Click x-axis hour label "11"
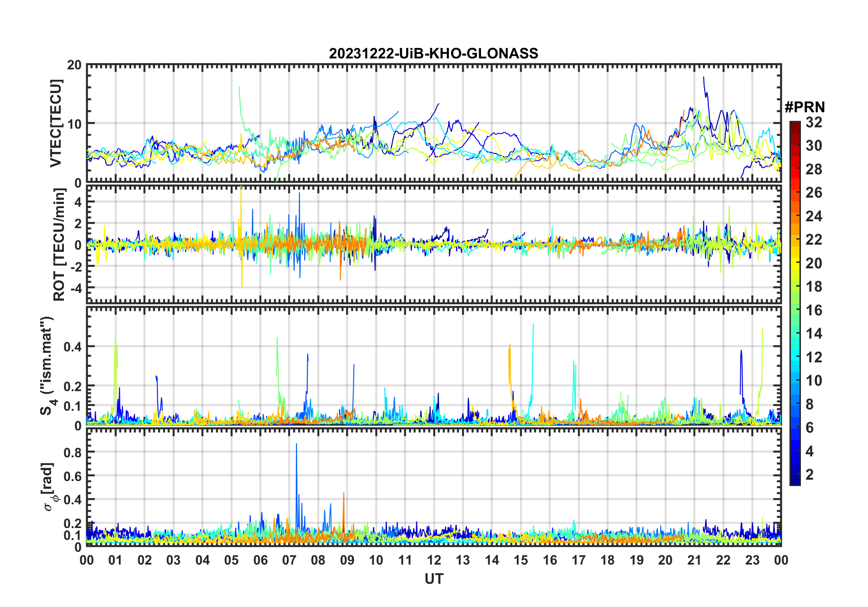Screen dimensions: 868x607 (405, 560)
